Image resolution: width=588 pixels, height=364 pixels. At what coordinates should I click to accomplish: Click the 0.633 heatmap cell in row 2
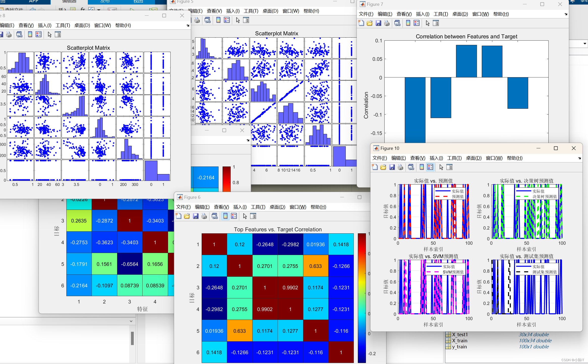(x=315, y=266)
